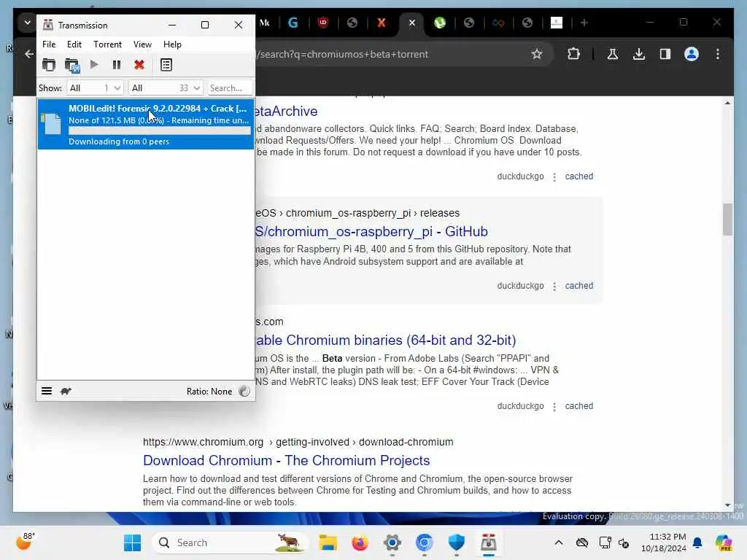Open the Edit menu in Transmission
Viewport: 747px width, 560px height.
pos(74,44)
